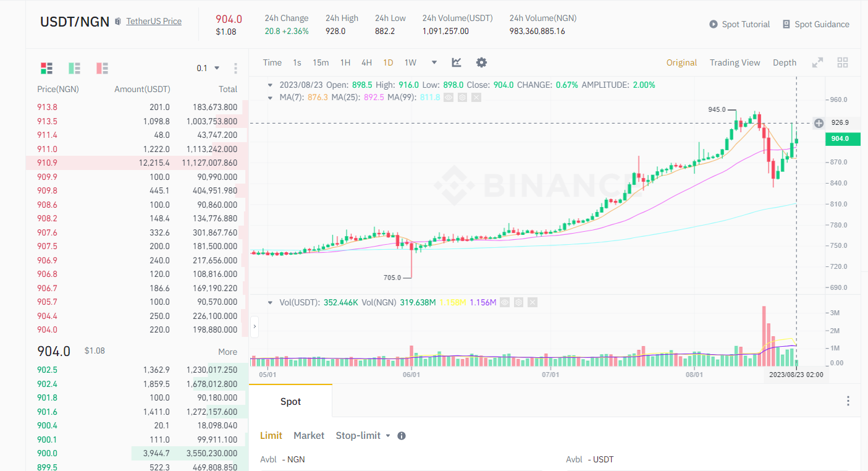
Task: Switch to Trading View chart tab
Action: tap(735, 62)
